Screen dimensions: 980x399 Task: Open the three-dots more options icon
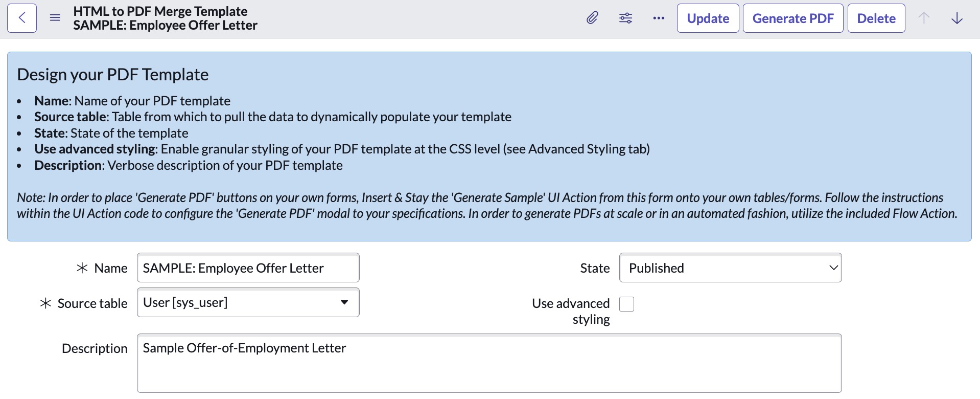[x=659, y=18]
